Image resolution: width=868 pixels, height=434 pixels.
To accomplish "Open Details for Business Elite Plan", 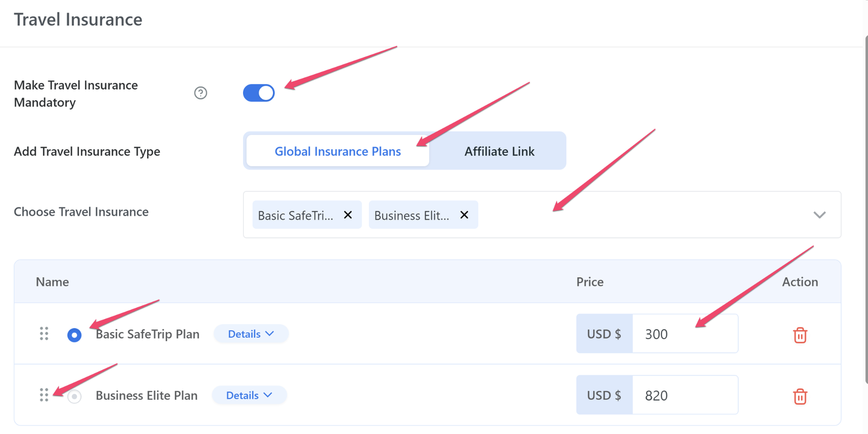I will pyautogui.click(x=249, y=395).
